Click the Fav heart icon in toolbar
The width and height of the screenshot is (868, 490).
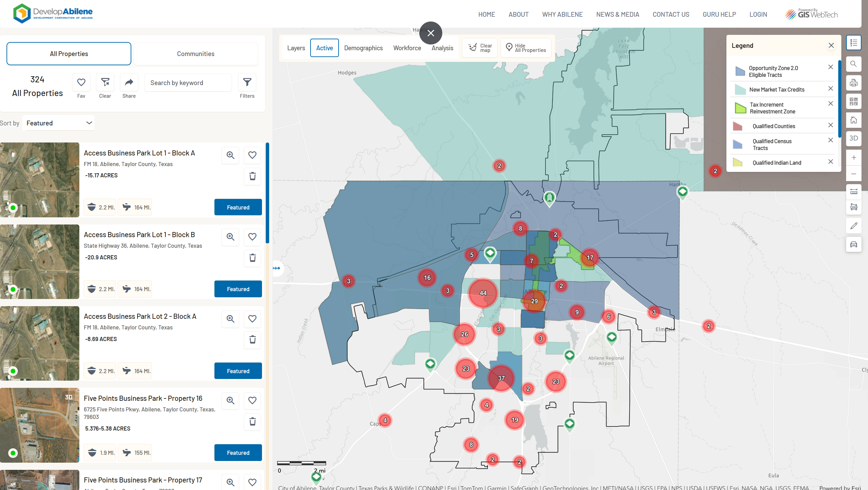[x=81, y=82]
